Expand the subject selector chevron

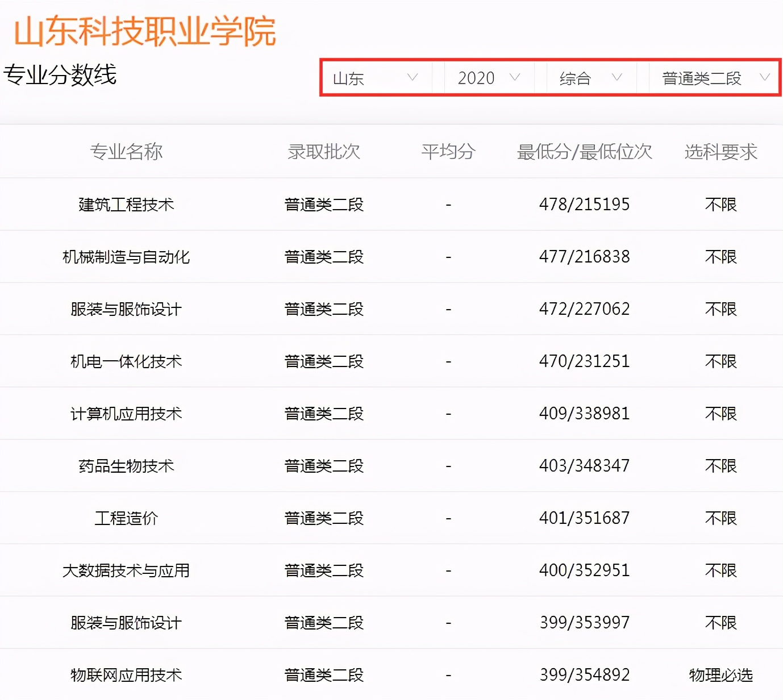(618, 78)
